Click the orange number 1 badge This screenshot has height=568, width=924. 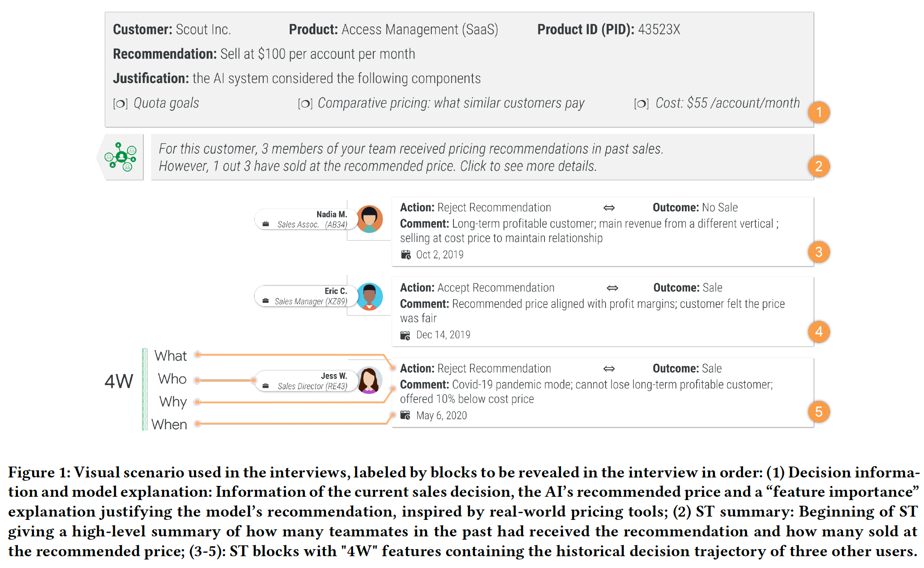(x=819, y=112)
